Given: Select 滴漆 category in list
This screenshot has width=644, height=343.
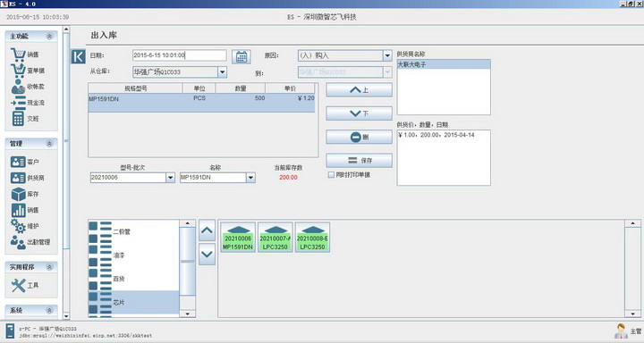Looking at the screenshot, I should coord(134,255).
